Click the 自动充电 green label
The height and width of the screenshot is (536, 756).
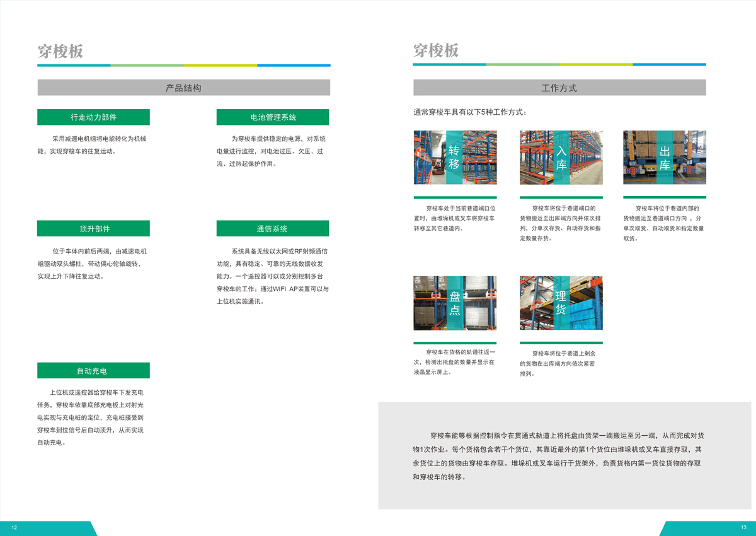point(93,371)
